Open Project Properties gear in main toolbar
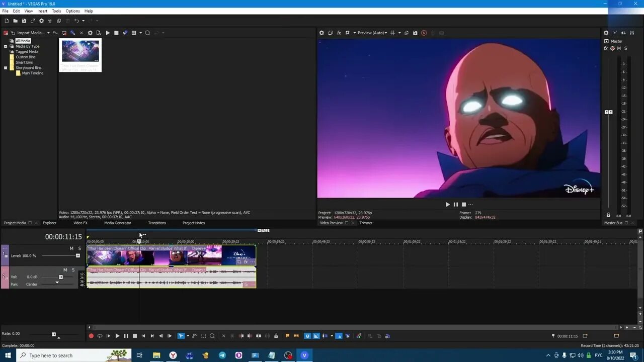644x362 pixels. click(x=41, y=21)
